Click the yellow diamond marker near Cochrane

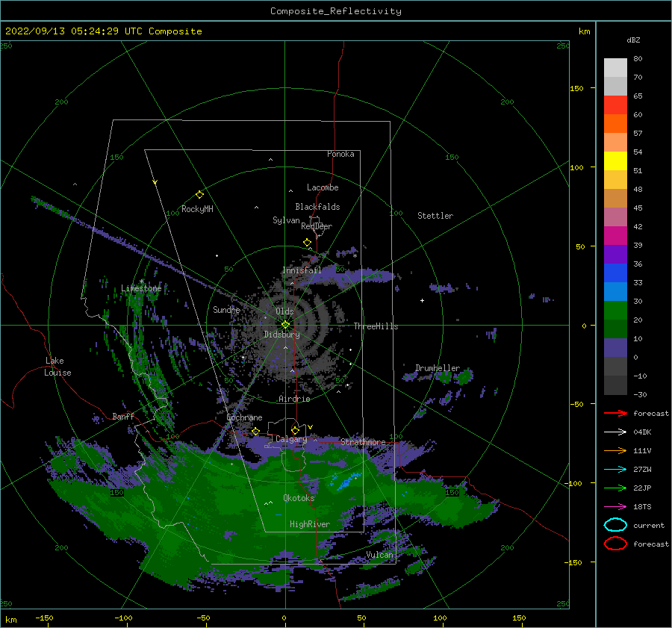(x=255, y=432)
